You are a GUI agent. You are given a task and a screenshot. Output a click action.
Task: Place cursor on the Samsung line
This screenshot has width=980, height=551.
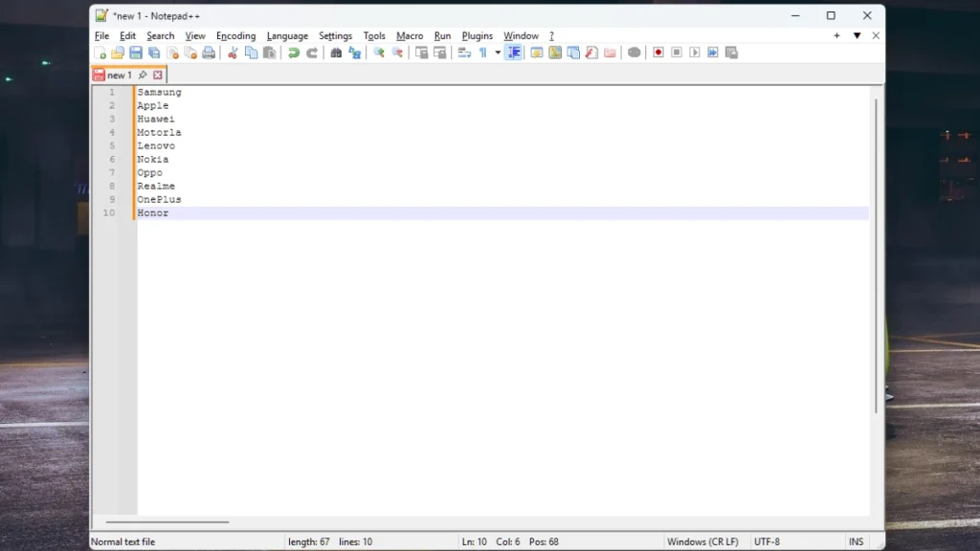pos(160,93)
